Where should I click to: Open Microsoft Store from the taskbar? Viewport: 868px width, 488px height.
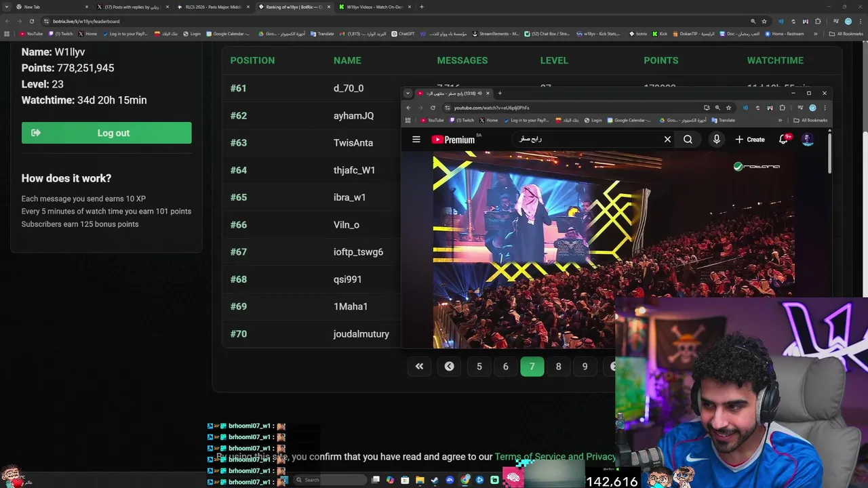click(x=405, y=480)
